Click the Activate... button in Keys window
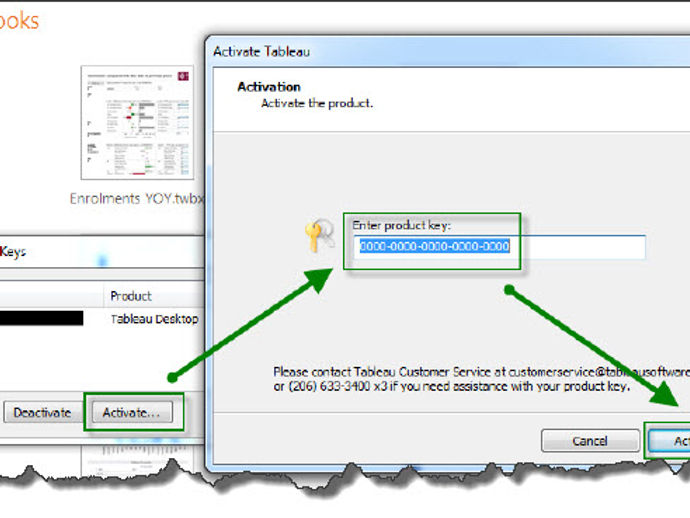 [132, 412]
